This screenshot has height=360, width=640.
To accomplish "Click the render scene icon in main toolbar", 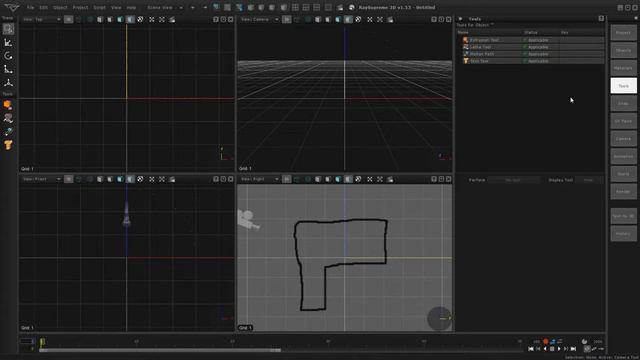I will click(340, 7).
